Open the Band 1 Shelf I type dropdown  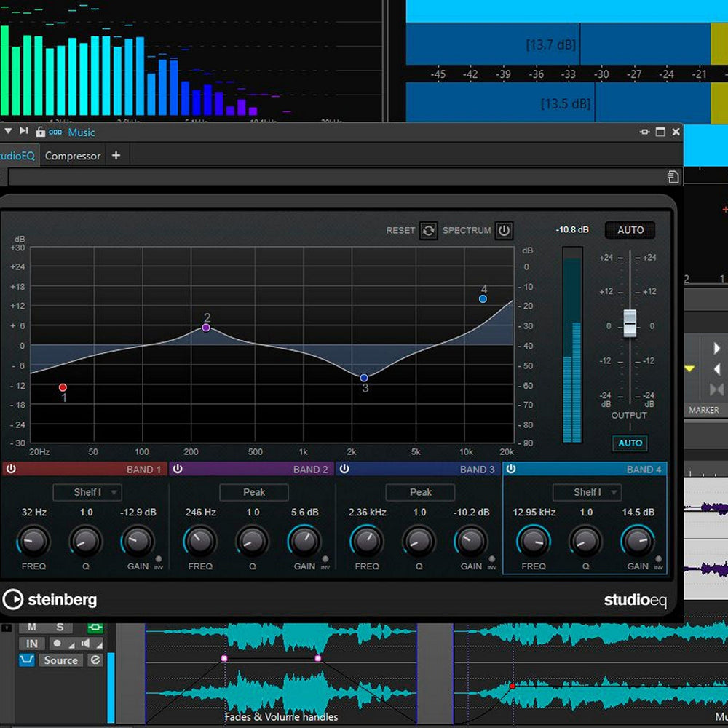[x=87, y=492]
